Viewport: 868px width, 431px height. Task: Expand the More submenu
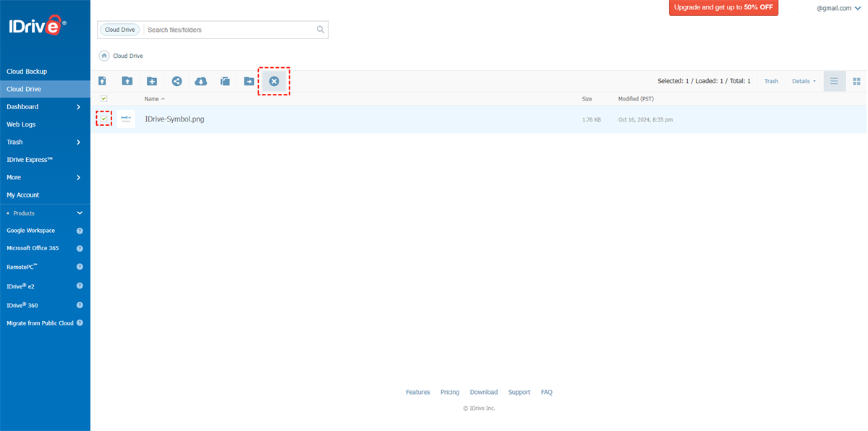click(x=79, y=177)
